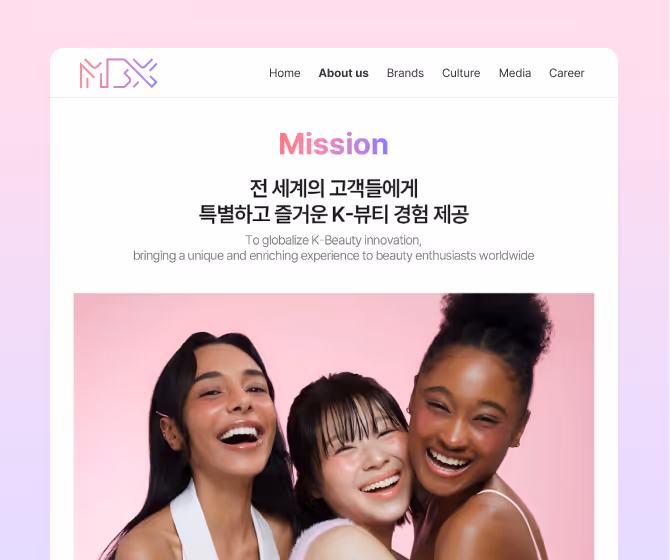Select the About us navigation item
This screenshot has width=670, height=560.
tap(344, 73)
